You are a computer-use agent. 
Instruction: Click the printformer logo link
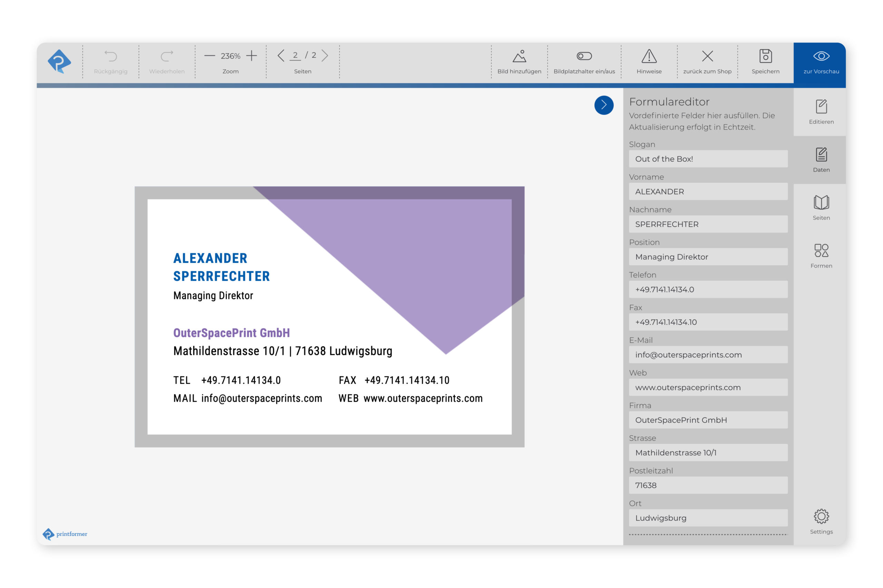65,534
